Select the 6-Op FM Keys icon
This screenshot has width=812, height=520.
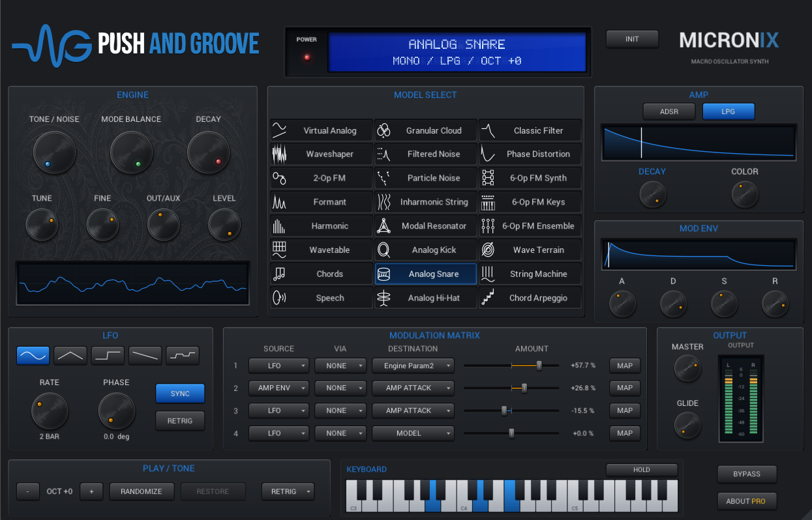488,202
